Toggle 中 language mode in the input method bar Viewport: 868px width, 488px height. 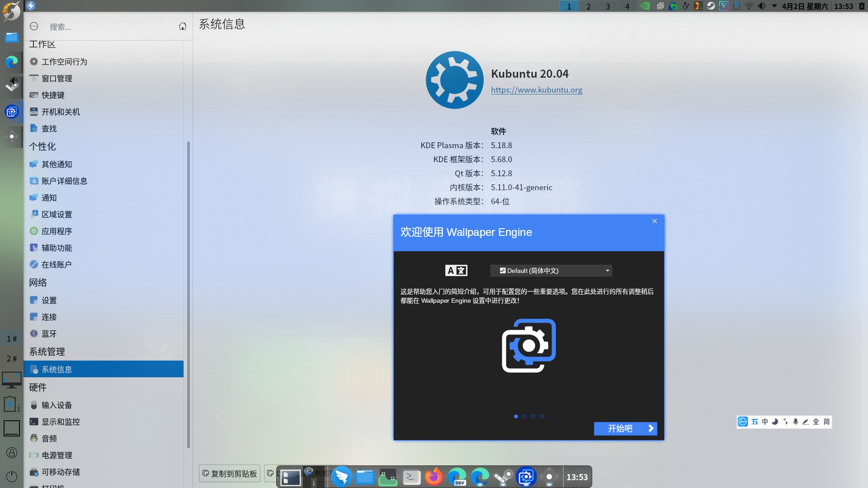coord(765,422)
